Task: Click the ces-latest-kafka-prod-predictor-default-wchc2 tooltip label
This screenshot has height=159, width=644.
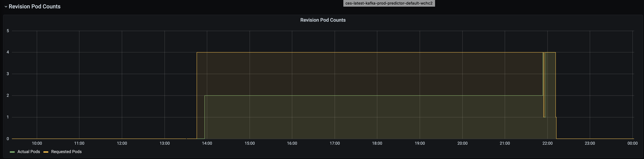Action: (389, 3)
